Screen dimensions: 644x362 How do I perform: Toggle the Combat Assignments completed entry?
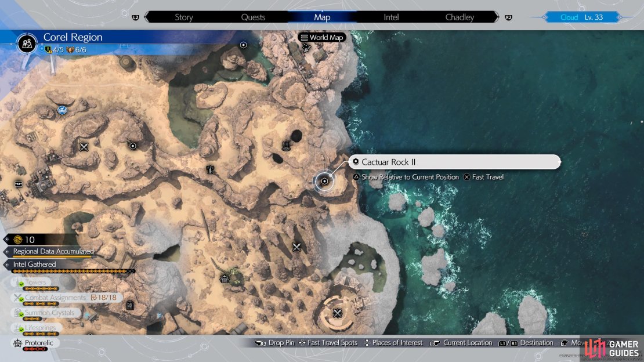click(x=67, y=298)
